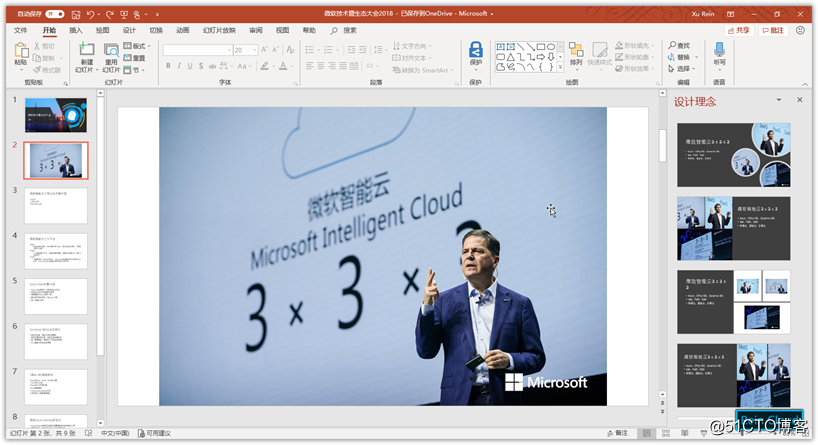
Task: Toggle Underline formatting
Action: coord(190,66)
